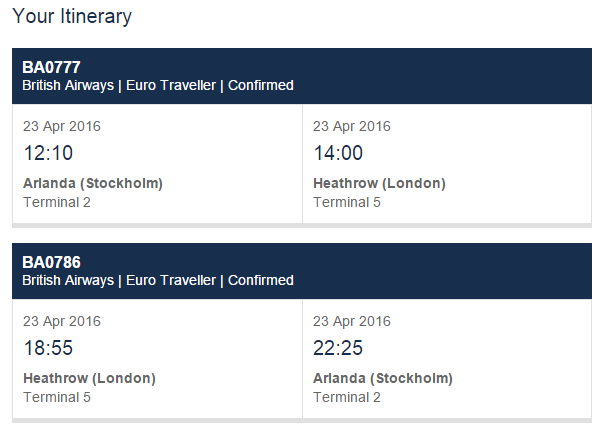606x433 pixels.
Task: Click the "Your Itinerary" heading
Action: tap(72, 17)
